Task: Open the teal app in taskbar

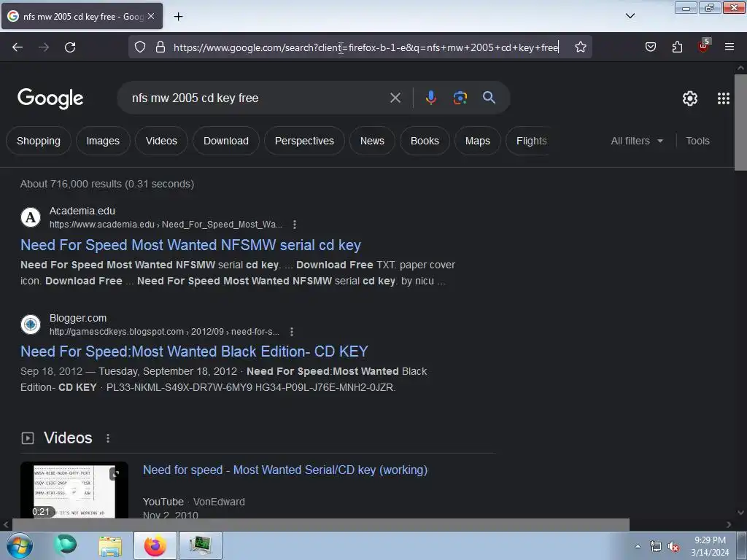Action: [66, 545]
